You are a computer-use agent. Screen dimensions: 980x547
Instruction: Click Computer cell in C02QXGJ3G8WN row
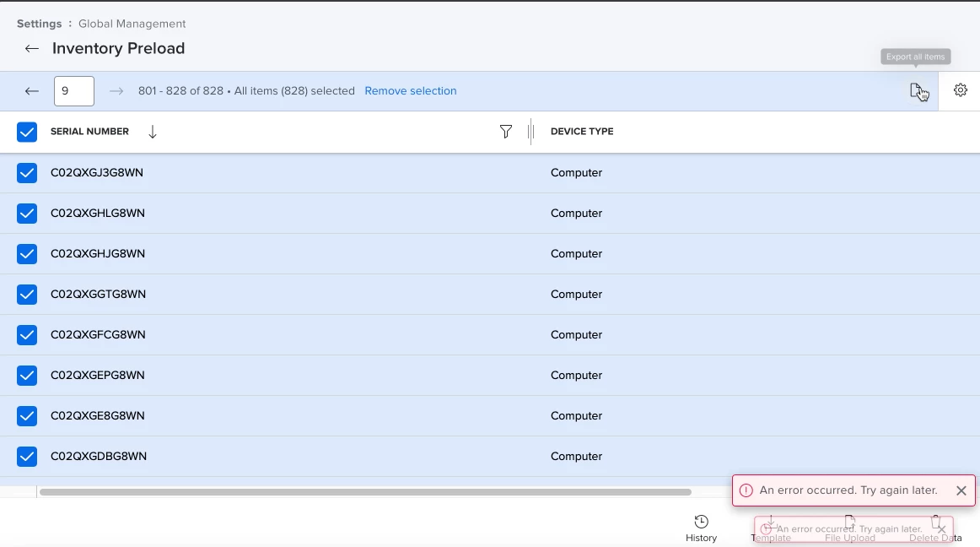tap(576, 173)
